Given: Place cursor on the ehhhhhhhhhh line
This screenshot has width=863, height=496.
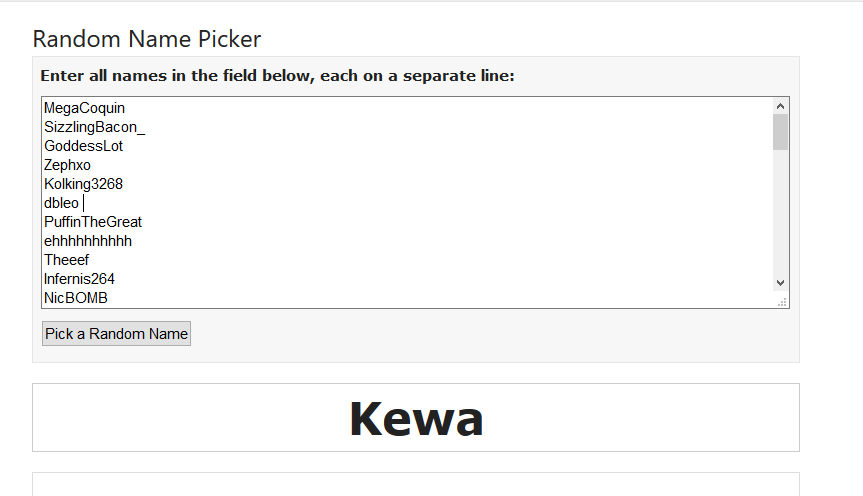Looking at the screenshot, I should (88, 241).
